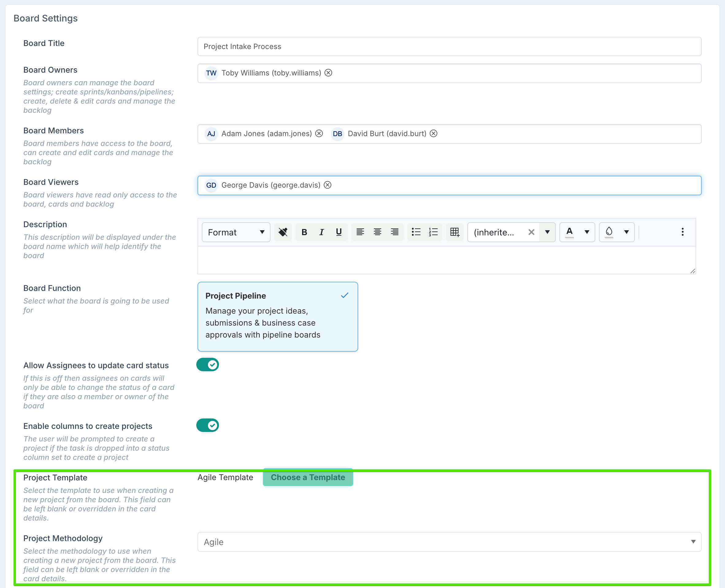Open the editor more options menu
The height and width of the screenshot is (588, 725).
[x=682, y=232]
